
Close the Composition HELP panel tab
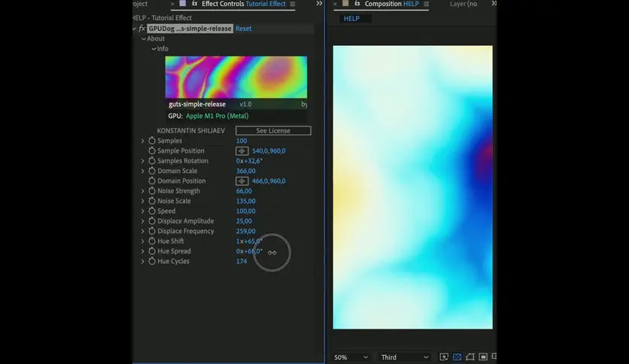click(x=335, y=4)
